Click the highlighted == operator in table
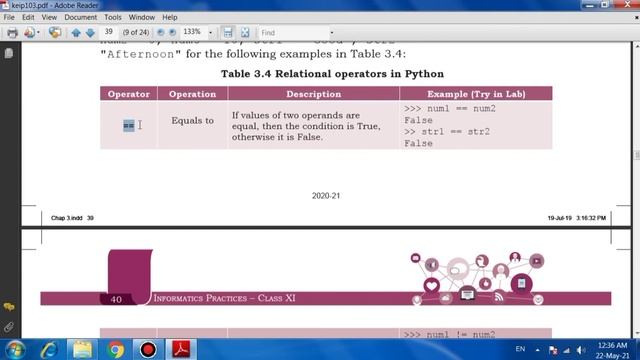Image resolution: width=640 pixels, height=360 pixels. pyautogui.click(x=129, y=125)
